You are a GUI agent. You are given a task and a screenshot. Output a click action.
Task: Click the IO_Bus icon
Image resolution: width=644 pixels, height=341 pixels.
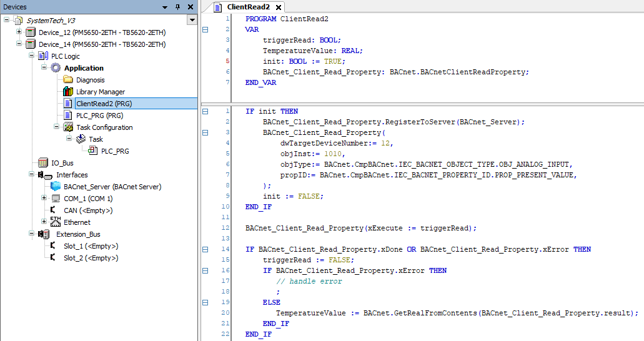pyautogui.click(x=43, y=163)
